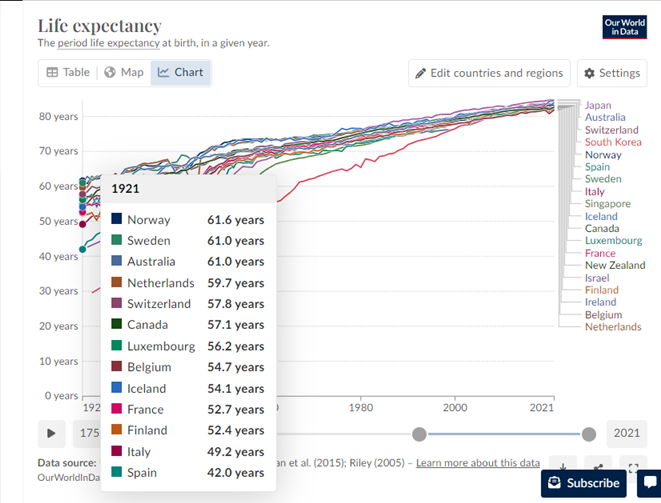Click the Our World in Data logo
This screenshot has height=503, width=661.
pos(625,27)
